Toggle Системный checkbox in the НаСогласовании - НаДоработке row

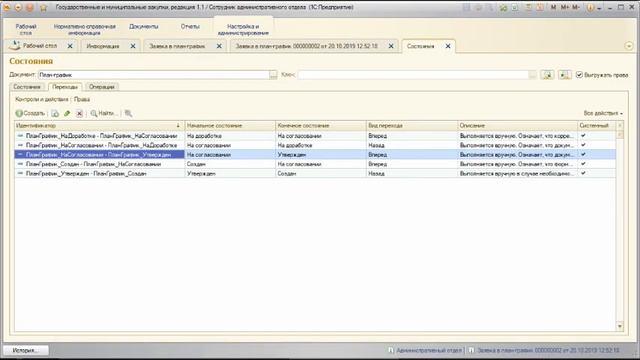(583, 145)
